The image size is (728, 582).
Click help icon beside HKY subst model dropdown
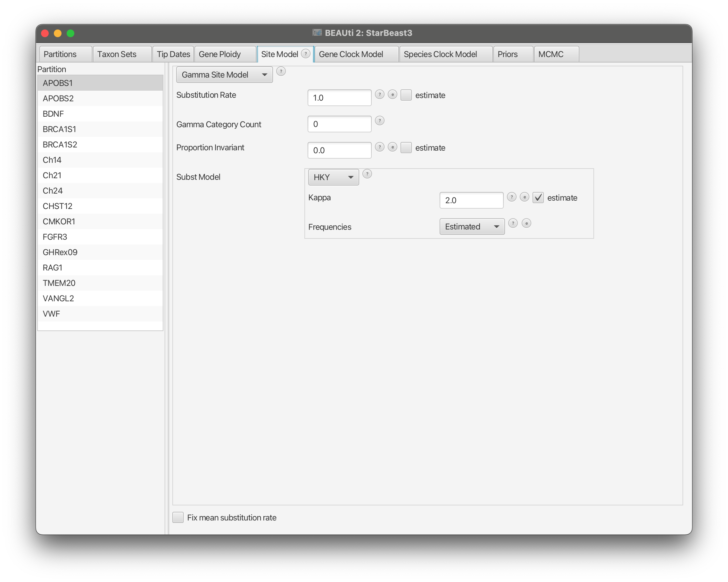click(x=367, y=174)
